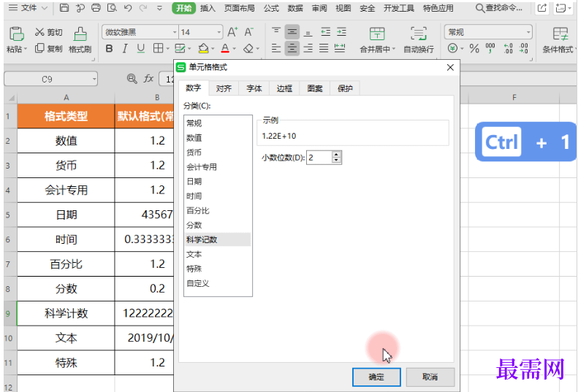Screen dimensions: 578x392
Task: Click the Cut (剪切) icon
Action: [39, 33]
